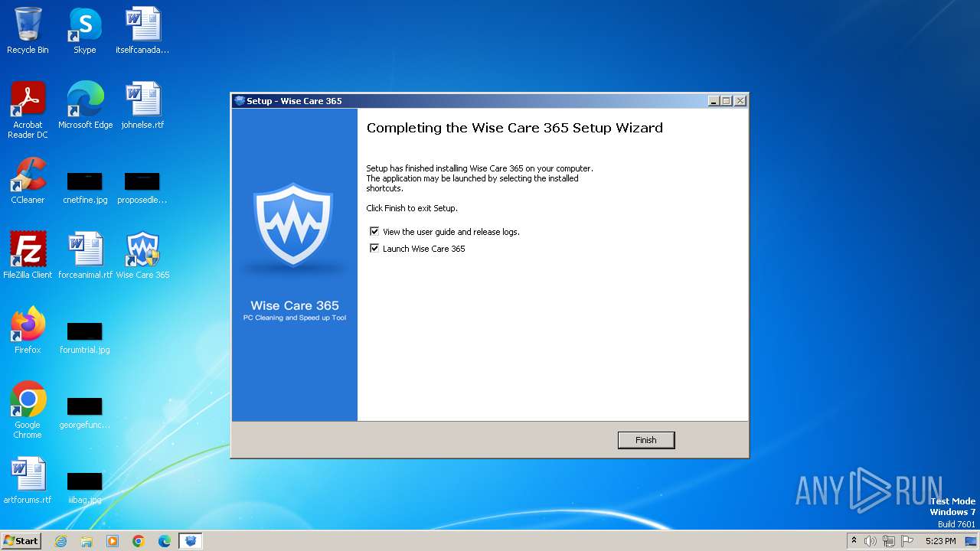The height and width of the screenshot is (551, 980).
Task: Click the Show desktop button
Action: pos(972,541)
